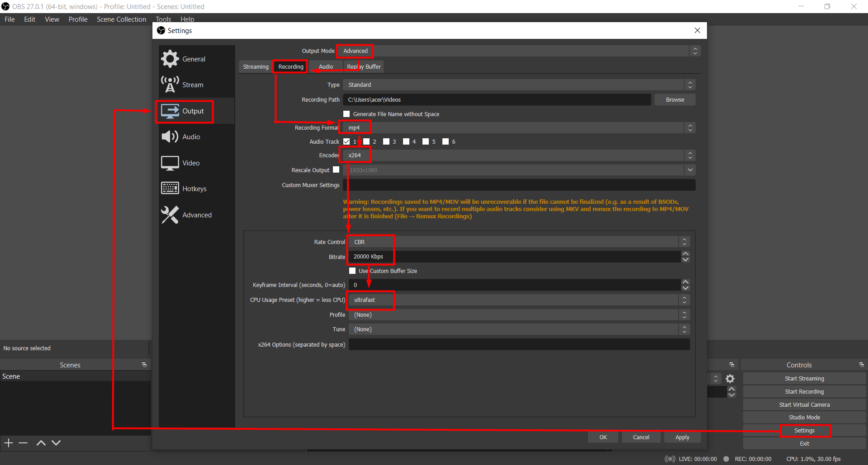The width and height of the screenshot is (868, 465).
Task: Click Settings button in Controls
Action: 804,430
